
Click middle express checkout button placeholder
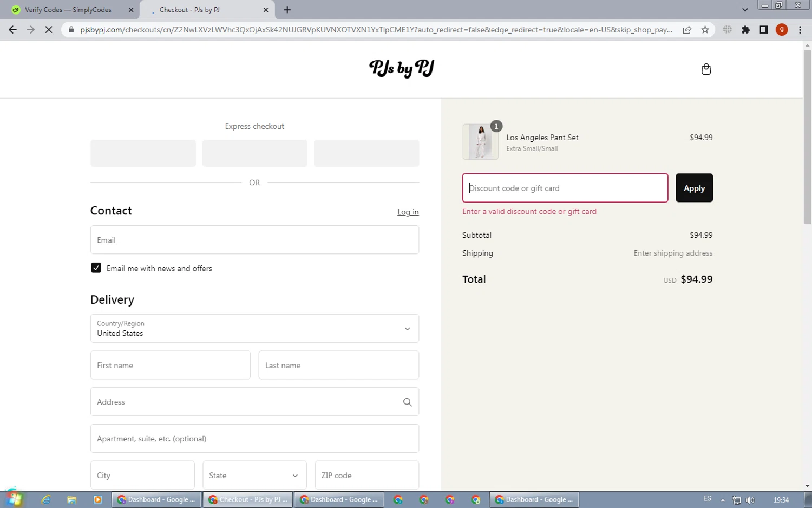click(x=254, y=153)
